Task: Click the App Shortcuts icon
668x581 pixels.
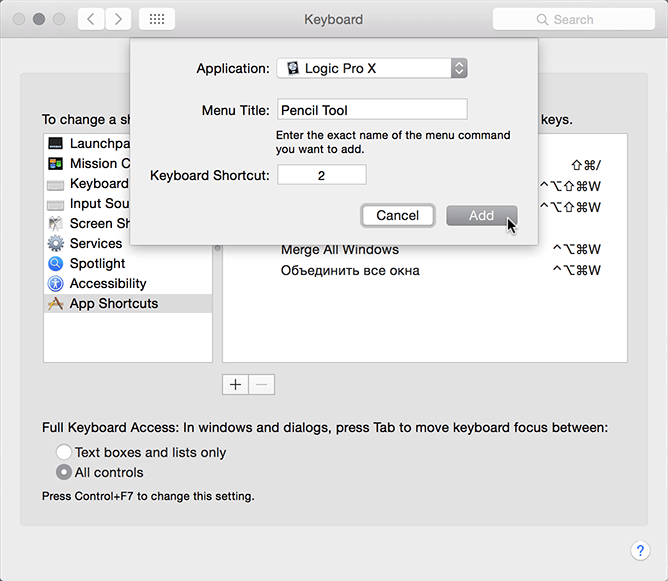Action: point(55,303)
